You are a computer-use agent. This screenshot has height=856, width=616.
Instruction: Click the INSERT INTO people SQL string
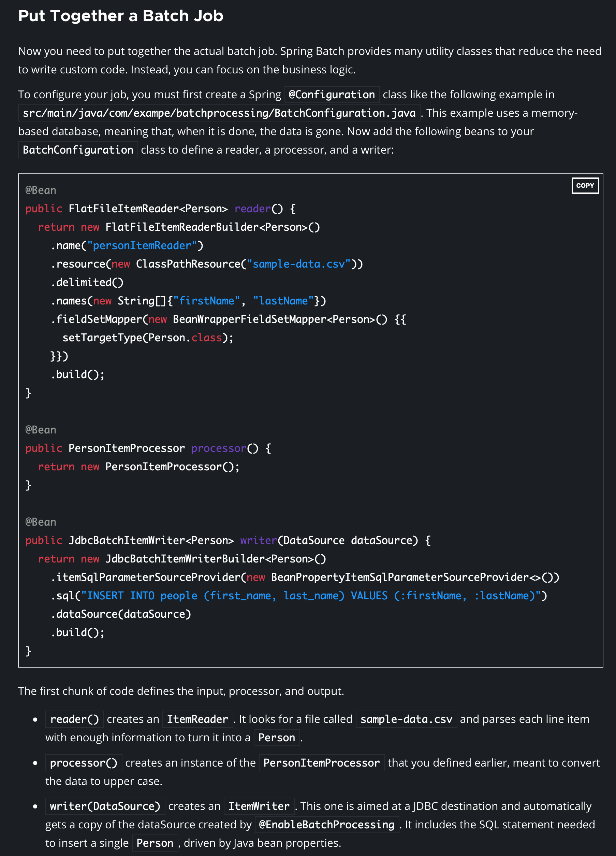coord(311,596)
